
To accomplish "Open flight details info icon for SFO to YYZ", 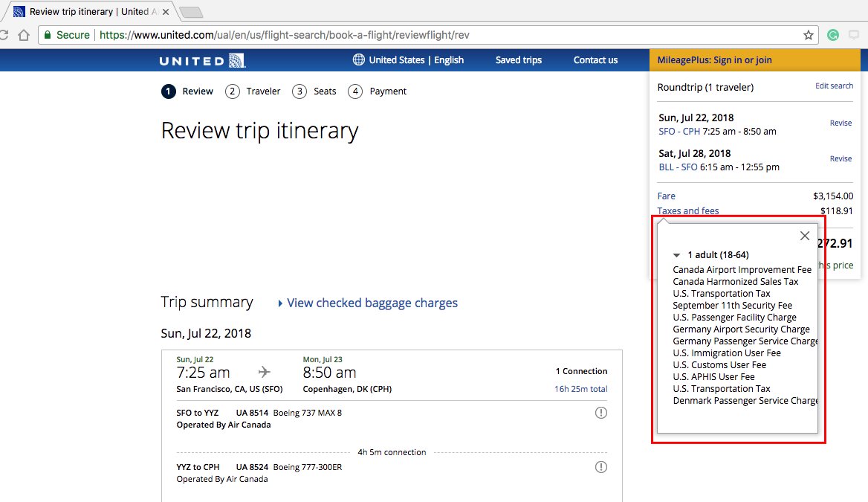I will click(601, 412).
